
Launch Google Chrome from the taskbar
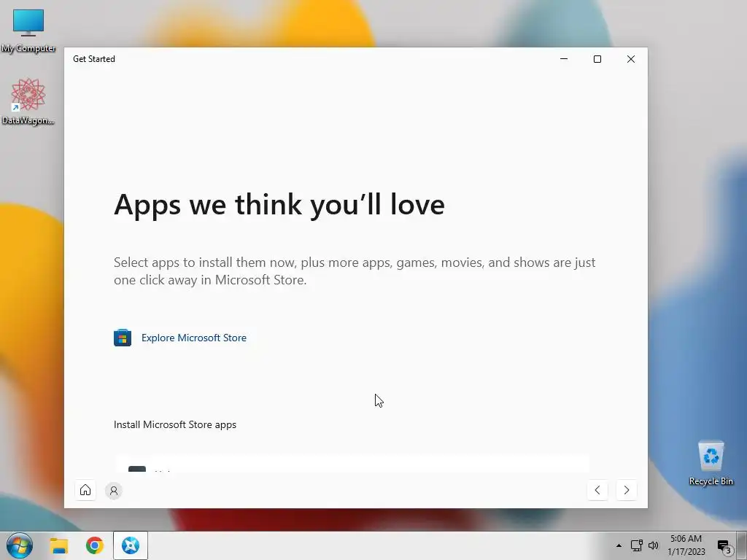point(95,545)
